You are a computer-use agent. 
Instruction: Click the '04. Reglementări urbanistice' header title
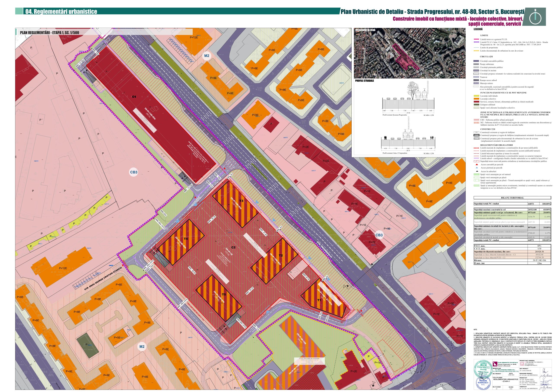[61, 12]
